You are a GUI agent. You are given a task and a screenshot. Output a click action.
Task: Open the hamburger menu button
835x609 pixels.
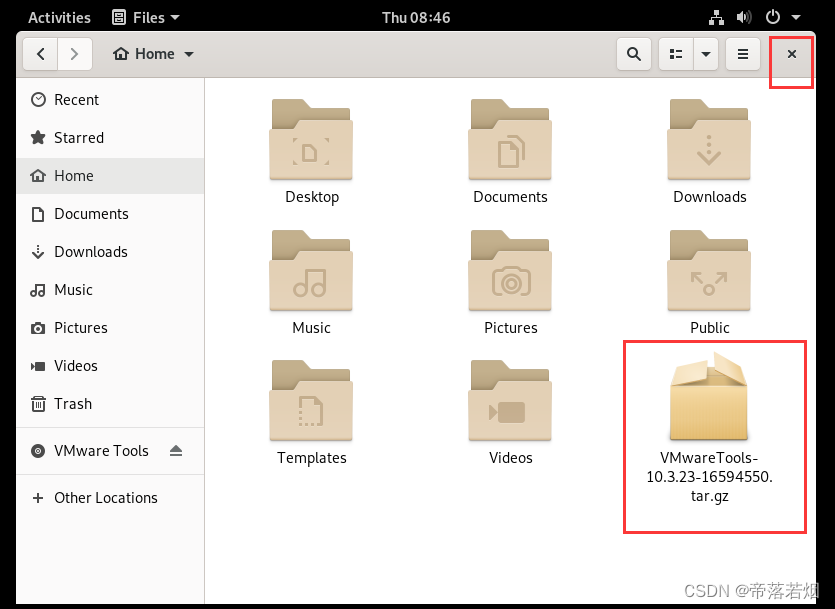pyautogui.click(x=742, y=54)
